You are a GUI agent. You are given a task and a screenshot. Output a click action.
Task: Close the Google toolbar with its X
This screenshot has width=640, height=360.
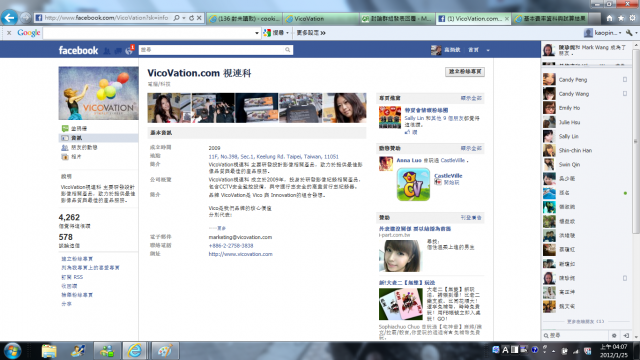coord(9,33)
